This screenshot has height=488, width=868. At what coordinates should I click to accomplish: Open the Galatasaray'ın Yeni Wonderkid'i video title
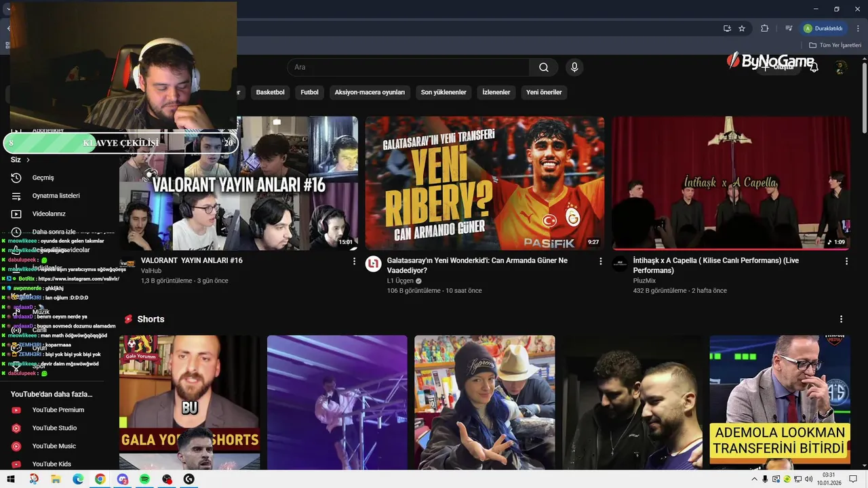477,265
